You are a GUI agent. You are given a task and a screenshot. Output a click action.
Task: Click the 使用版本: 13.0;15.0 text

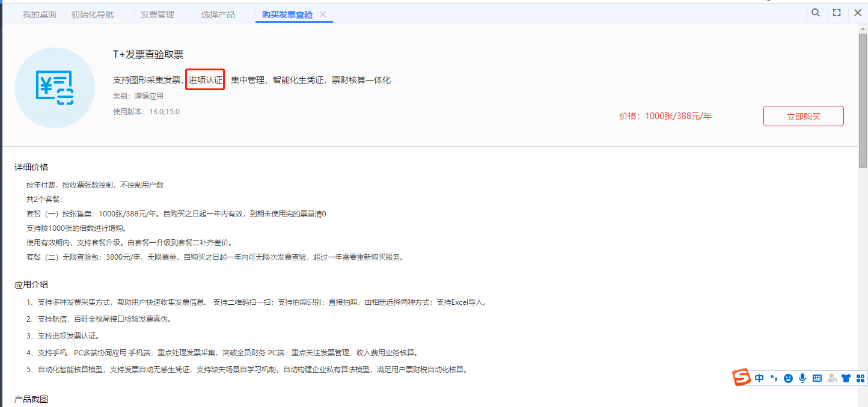146,111
